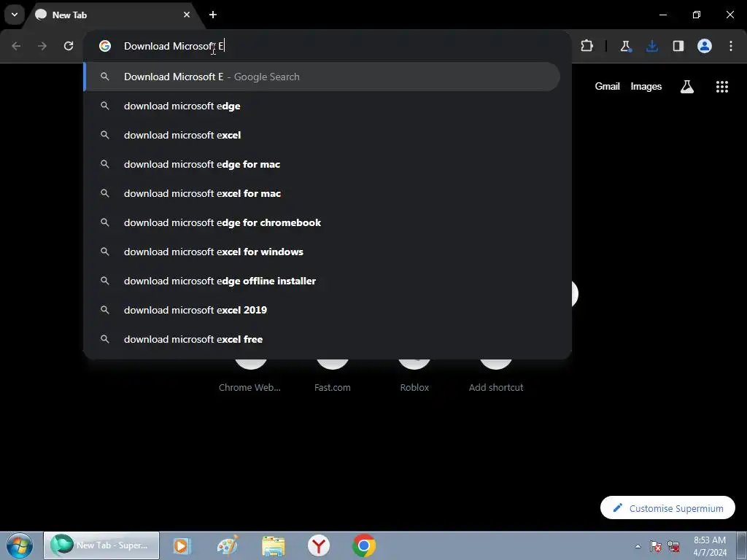This screenshot has height=560, width=747.
Task: Open a new tab with plus button
Action: (213, 15)
